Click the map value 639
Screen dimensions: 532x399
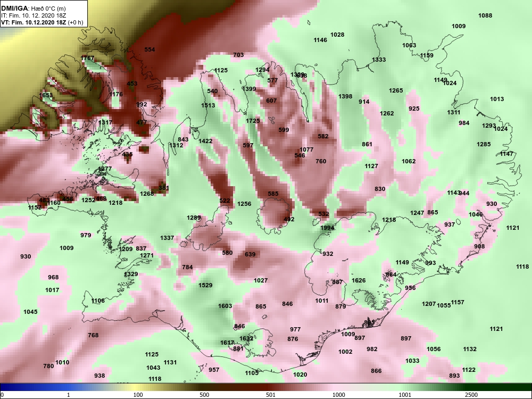(x=250, y=254)
